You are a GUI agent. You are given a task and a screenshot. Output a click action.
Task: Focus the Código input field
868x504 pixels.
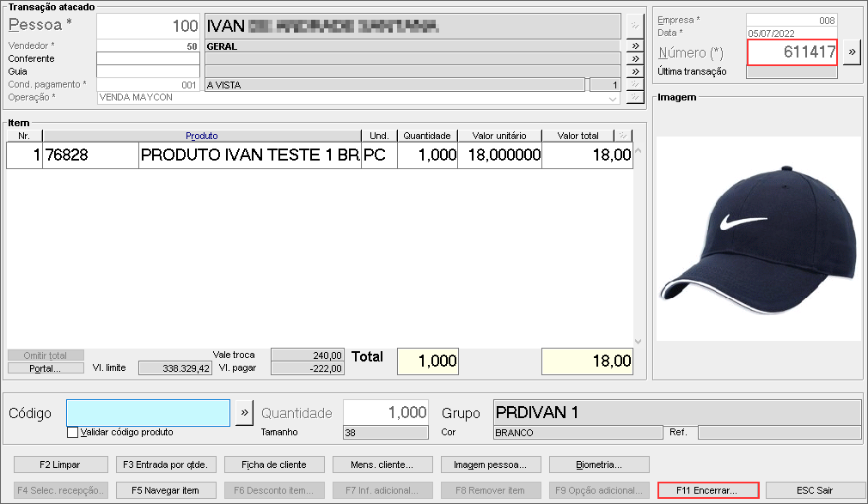(x=149, y=413)
